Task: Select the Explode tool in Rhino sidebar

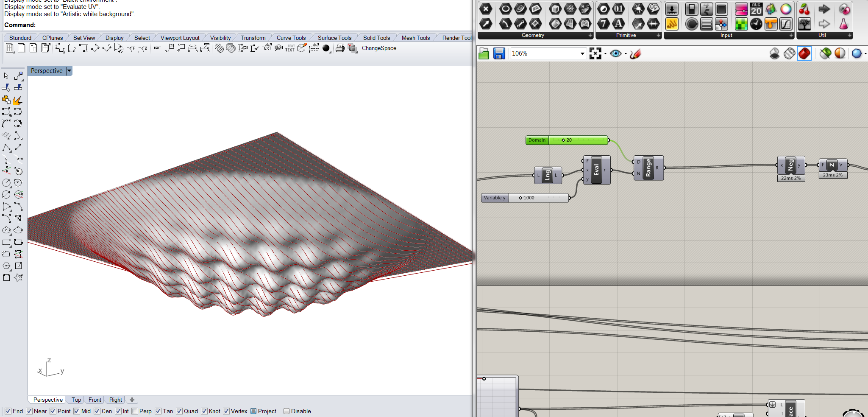Action: [17, 100]
